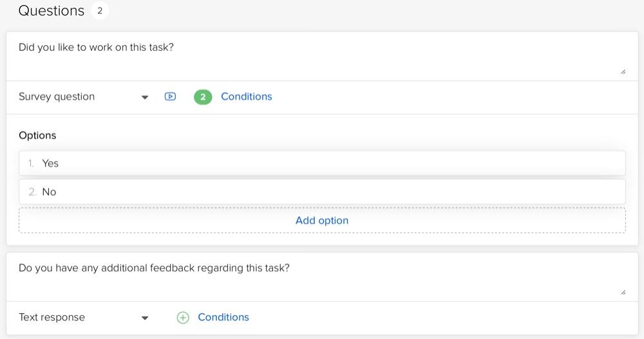Open Conditions for the first question

[247, 97]
